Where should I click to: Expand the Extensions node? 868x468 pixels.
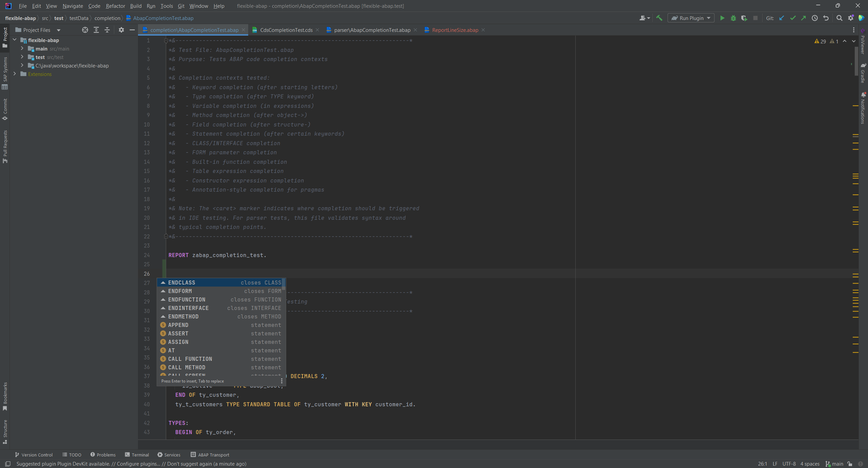(x=15, y=74)
